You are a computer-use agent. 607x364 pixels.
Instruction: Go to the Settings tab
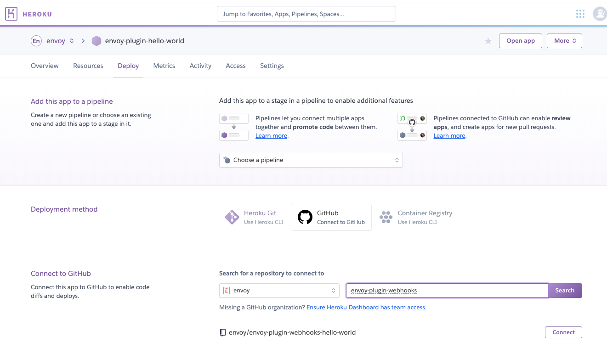coord(272,66)
